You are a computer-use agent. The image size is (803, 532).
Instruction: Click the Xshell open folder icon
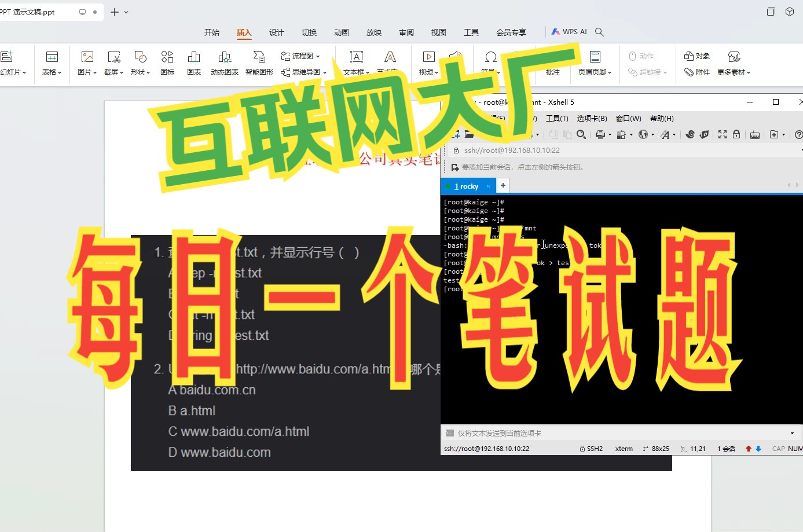pyautogui.click(x=469, y=134)
